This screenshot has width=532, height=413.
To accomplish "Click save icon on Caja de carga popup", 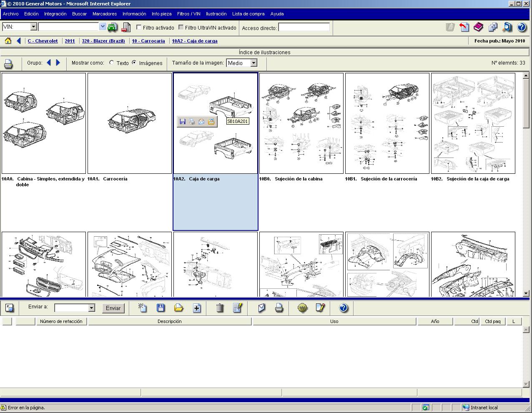I will 182,122.
